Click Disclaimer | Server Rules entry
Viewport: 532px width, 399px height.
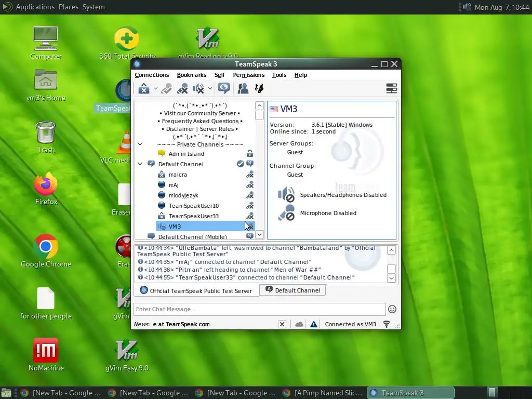[200, 129]
